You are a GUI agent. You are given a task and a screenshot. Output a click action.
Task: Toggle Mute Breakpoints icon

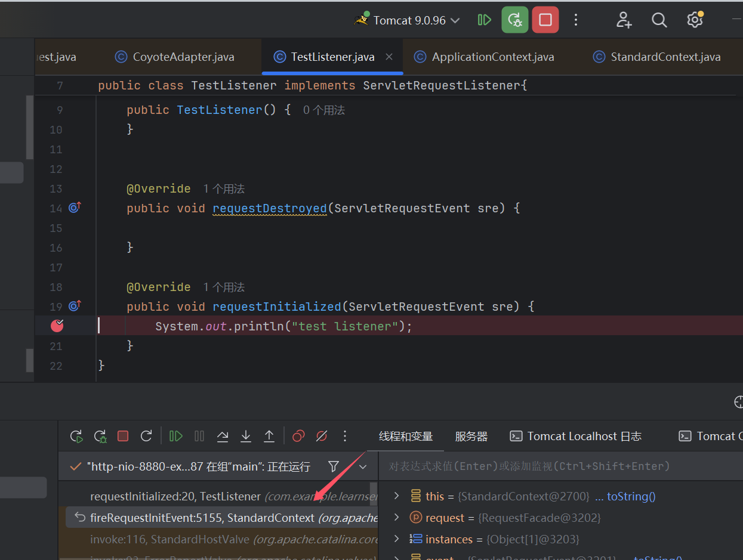coord(322,436)
